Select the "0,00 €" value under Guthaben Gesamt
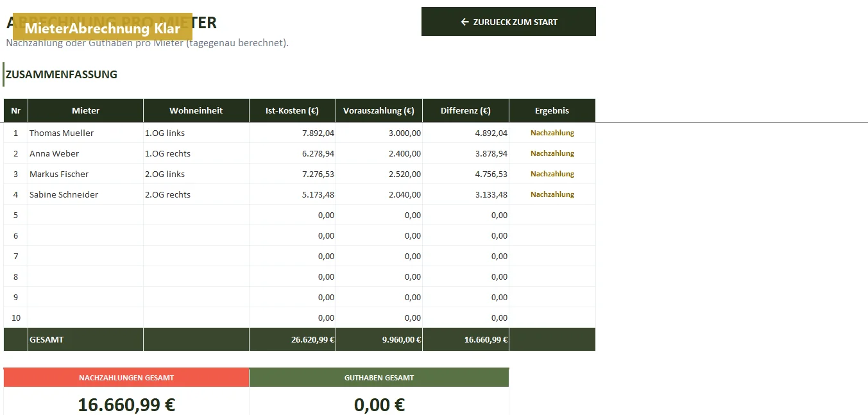This screenshot has width=868, height=415. [379, 405]
